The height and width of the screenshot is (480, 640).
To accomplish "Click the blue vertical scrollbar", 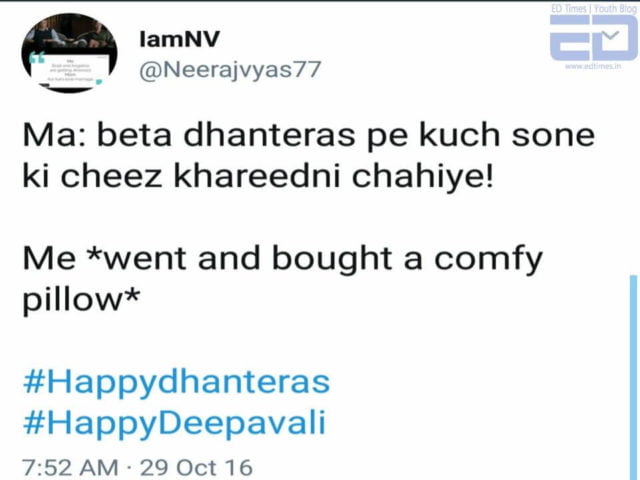I will 633,378.
